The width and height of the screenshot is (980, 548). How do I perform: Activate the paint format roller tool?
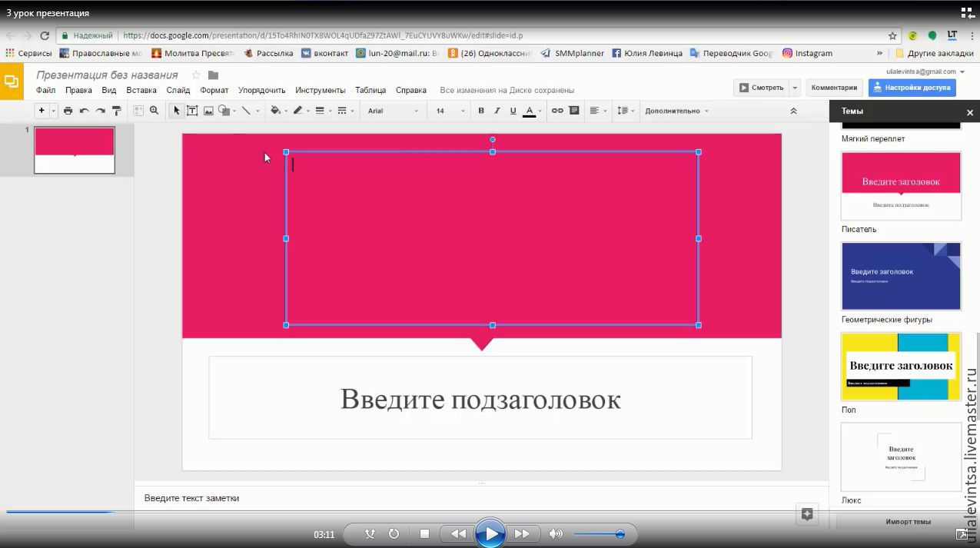click(117, 111)
